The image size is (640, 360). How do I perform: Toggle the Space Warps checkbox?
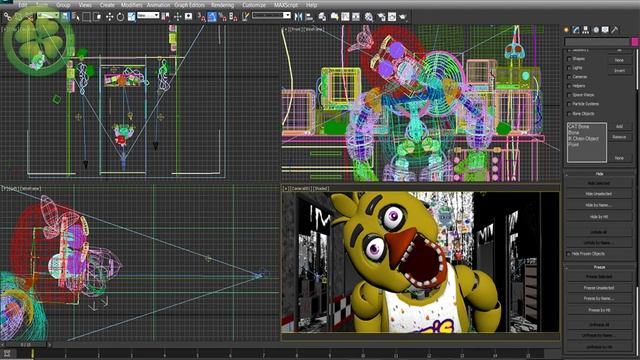pos(569,95)
